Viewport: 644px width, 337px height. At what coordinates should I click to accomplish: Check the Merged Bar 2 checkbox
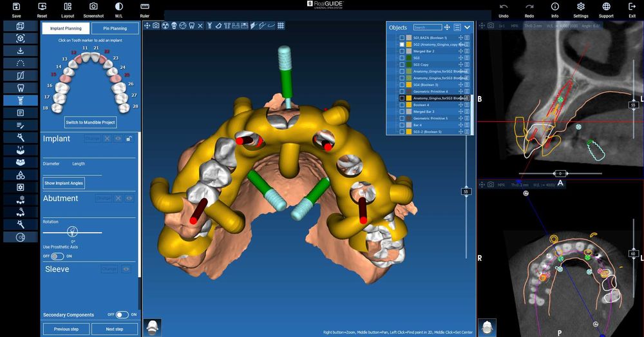coord(402,52)
